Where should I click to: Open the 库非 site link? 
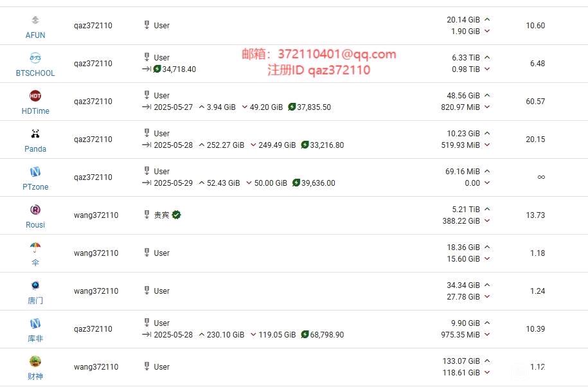pos(35,339)
